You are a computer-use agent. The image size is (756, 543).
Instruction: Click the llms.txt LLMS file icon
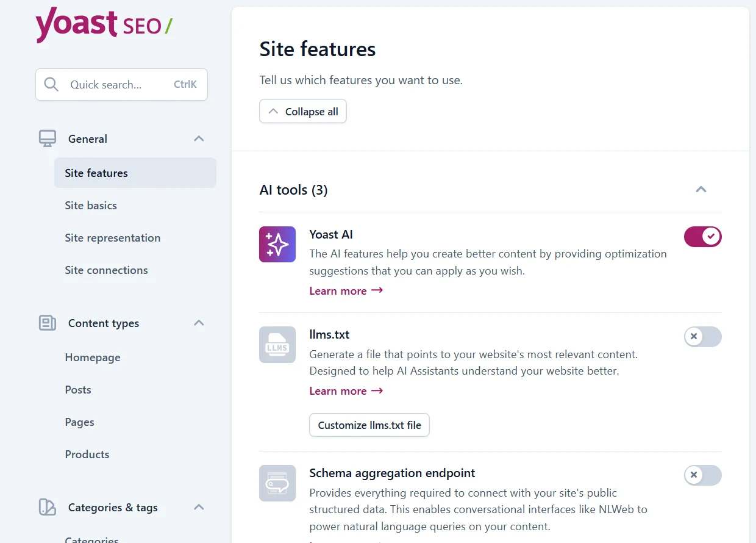point(277,344)
